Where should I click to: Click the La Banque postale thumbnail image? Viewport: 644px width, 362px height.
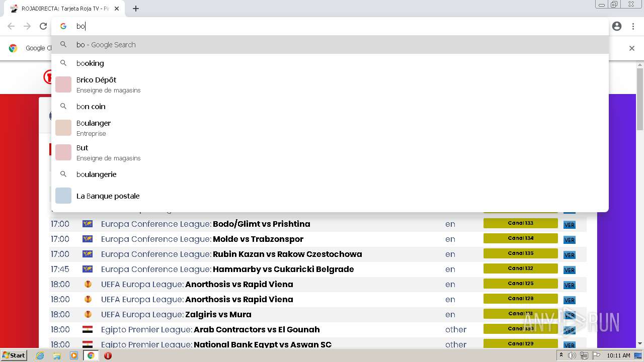(x=63, y=196)
